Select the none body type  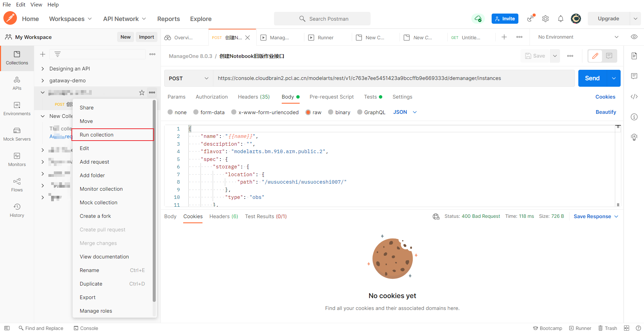point(170,112)
